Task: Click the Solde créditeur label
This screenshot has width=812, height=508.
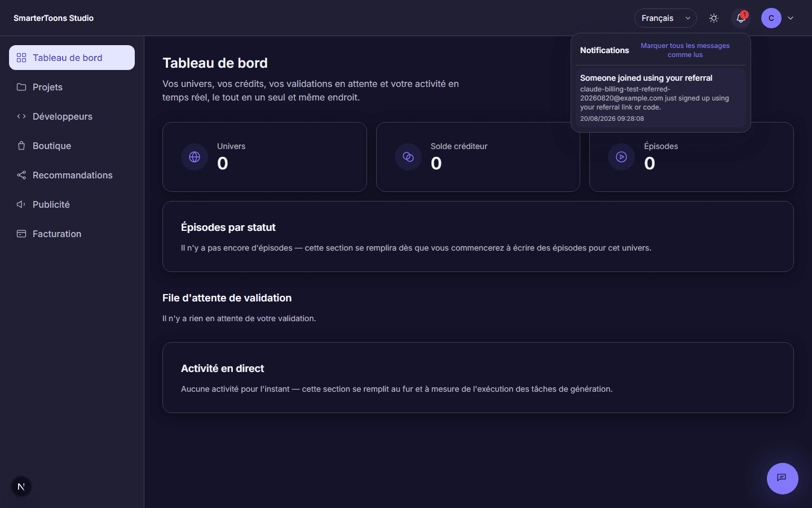Action: point(459,146)
